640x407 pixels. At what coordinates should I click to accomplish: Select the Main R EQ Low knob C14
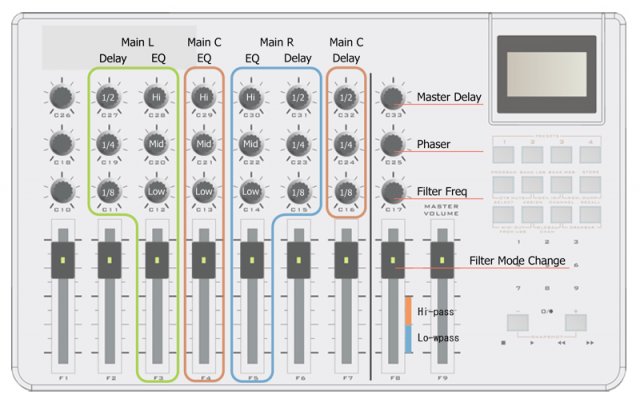251,191
